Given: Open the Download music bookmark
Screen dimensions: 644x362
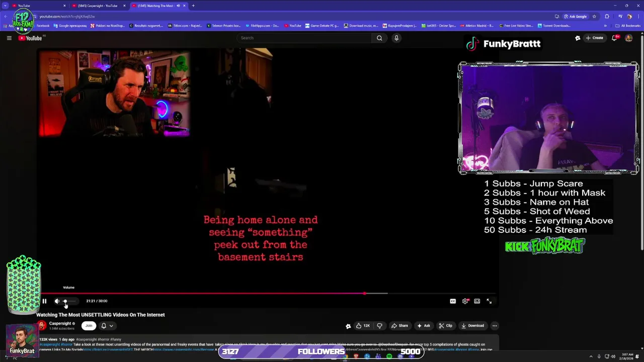Looking at the screenshot, I should [x=361, y=26].
